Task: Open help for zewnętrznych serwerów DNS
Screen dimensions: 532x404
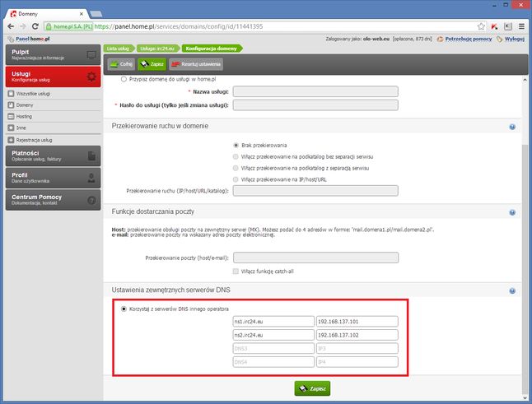Action: click(x=512, y=290)
